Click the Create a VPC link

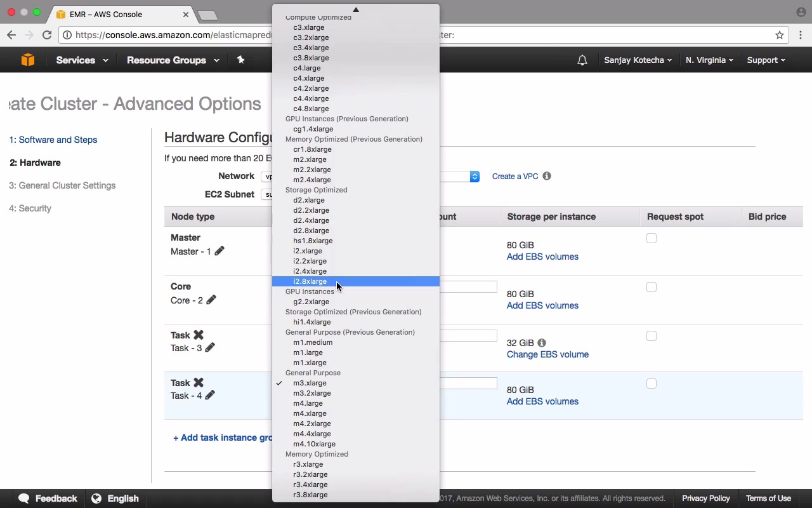(515, 177)
